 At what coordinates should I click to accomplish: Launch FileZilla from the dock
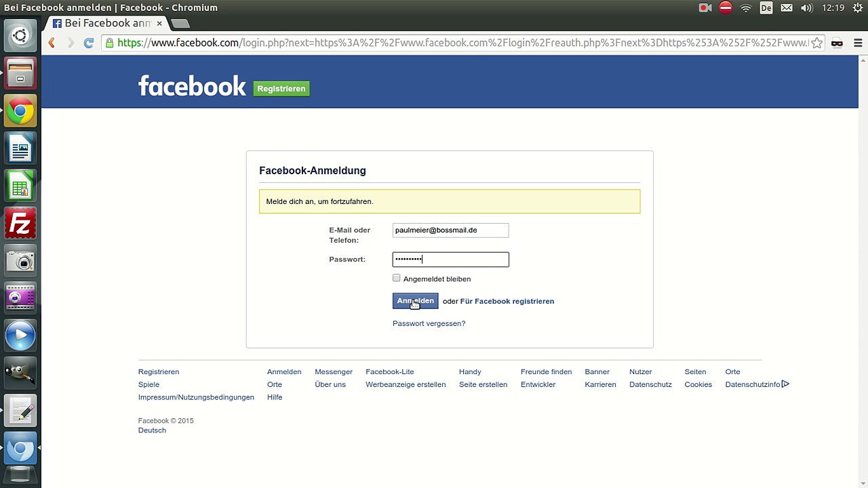(20, 224)
